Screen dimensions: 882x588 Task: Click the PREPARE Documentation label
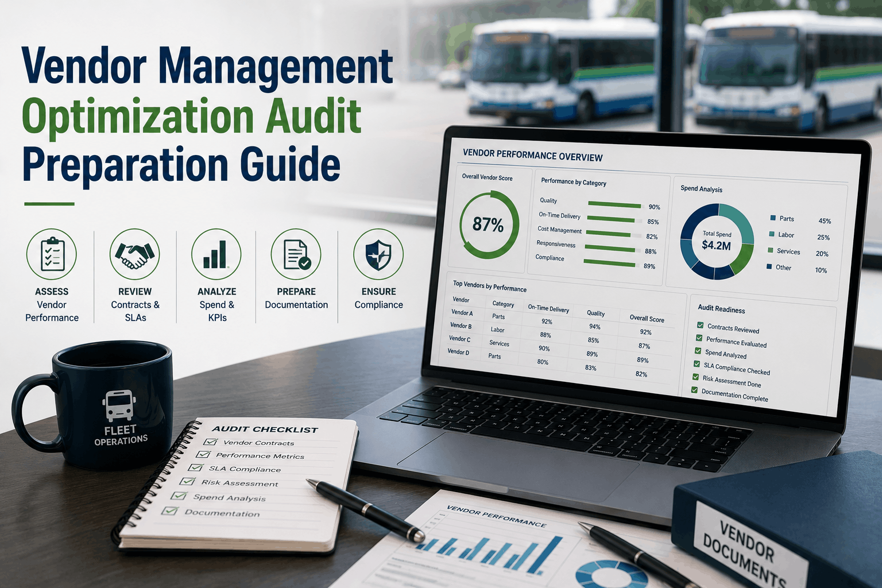tap(296, 298)
